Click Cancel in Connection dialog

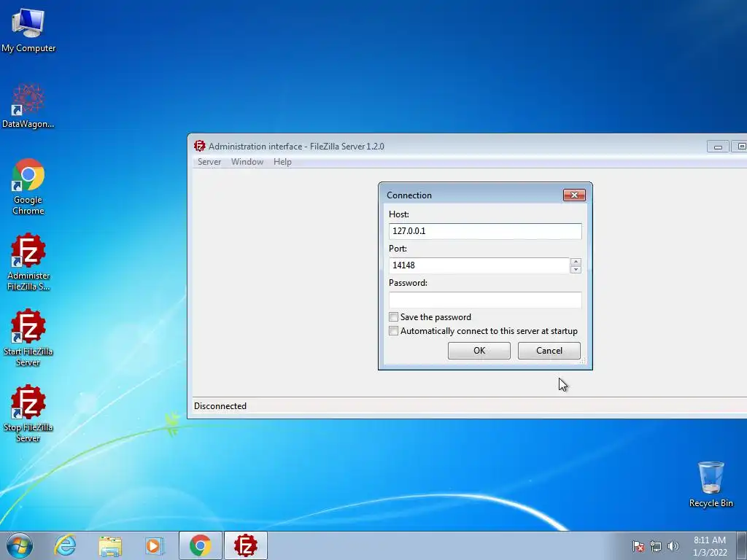pos(549,351)
